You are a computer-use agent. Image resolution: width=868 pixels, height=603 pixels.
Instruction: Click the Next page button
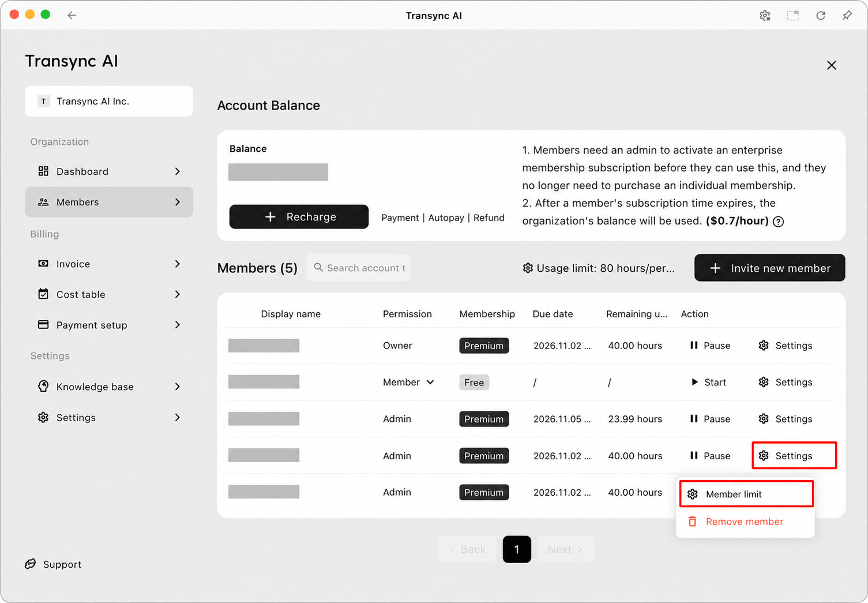[566, 549]
